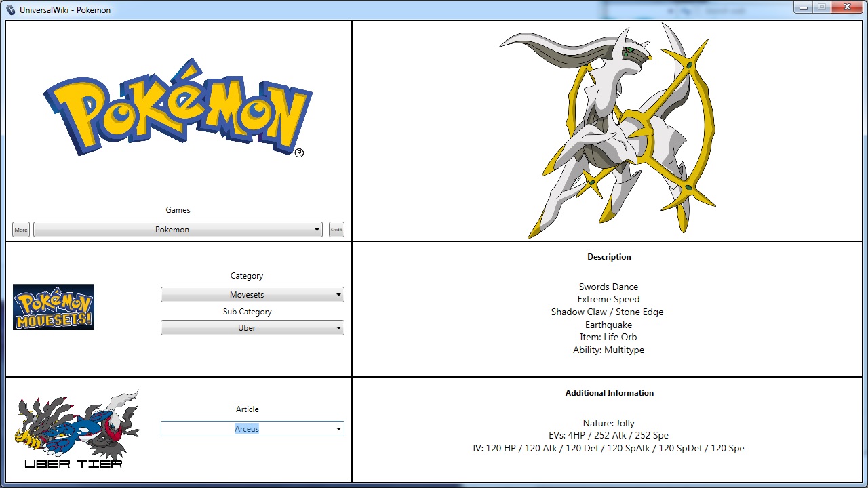
Task: Click the Sub Category label
Action: 247,312
